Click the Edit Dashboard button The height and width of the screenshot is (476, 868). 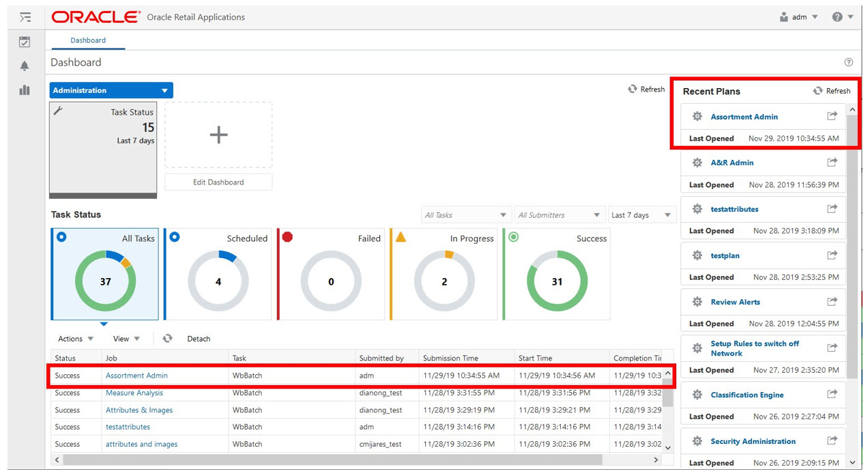tap(218, 182)
